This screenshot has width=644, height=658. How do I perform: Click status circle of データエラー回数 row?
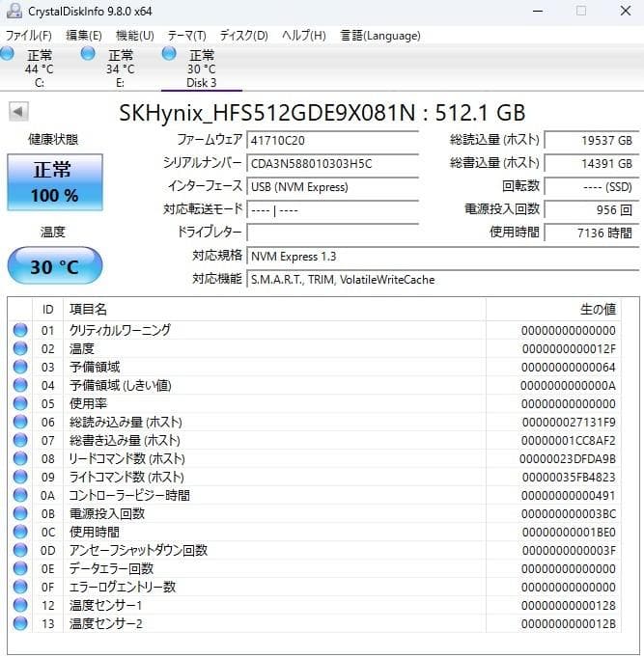point(20,568)
